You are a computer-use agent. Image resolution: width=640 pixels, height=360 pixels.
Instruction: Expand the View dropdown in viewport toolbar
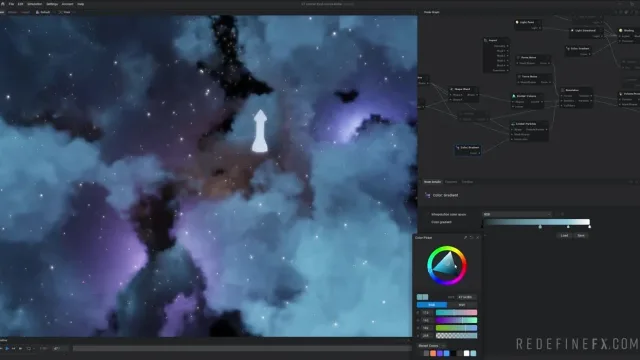[65, 12]
